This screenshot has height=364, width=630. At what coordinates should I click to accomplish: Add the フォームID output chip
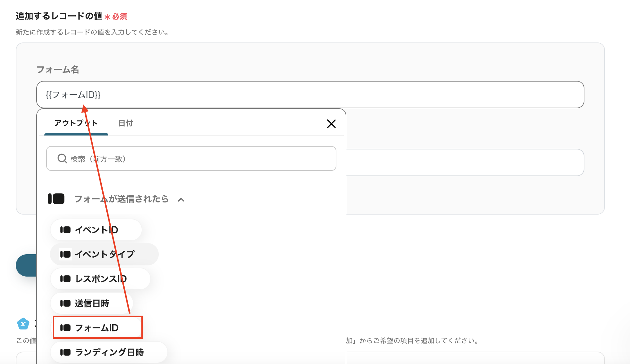97,328
